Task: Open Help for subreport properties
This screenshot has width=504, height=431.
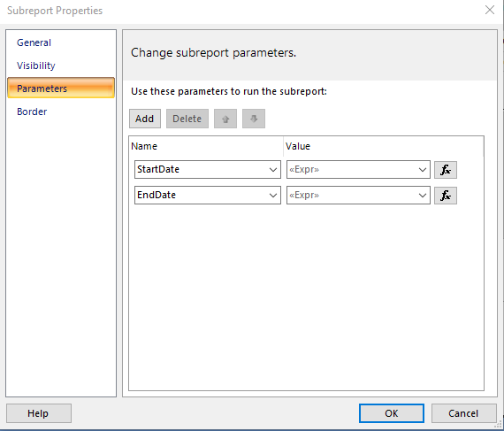Action: point(39,413)
